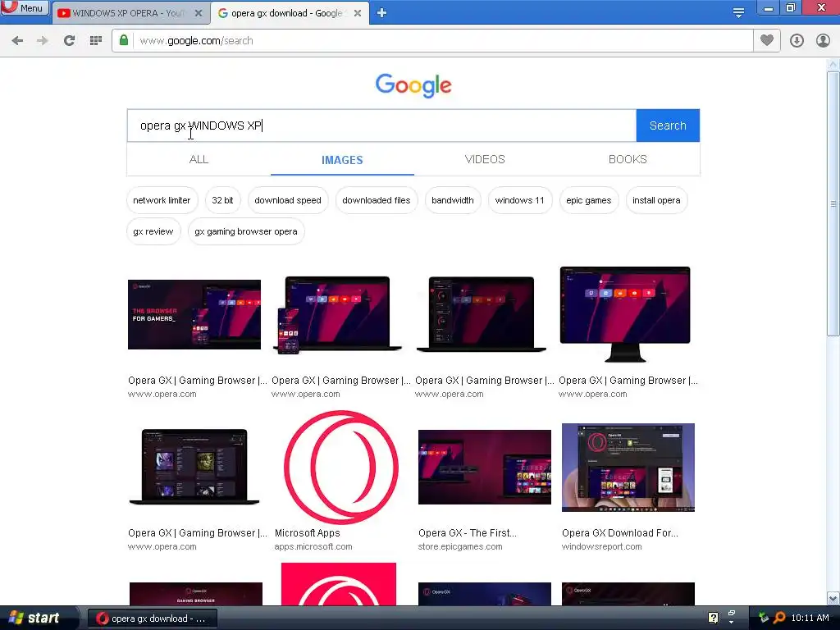The width and height of the screenshot is (840, 630).
Task: Open the Opera GX Download For... link
Action: 620,533
